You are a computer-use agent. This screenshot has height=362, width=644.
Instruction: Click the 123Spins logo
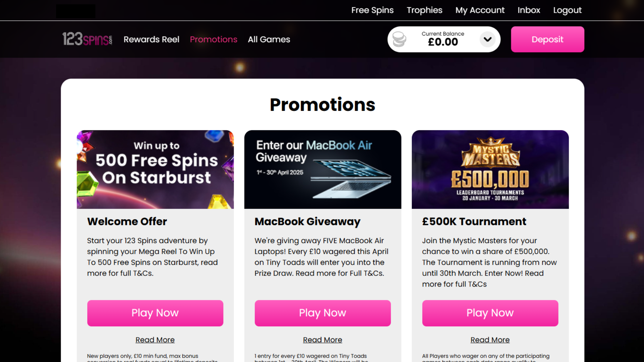(x=87, y=39)
